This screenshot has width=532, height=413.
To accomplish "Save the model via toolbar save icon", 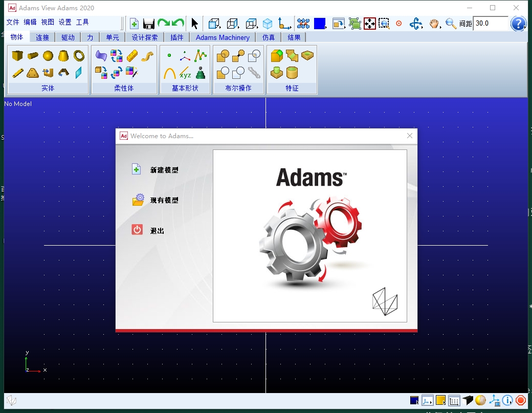I will pyautogui.click(x=148, y=23).
